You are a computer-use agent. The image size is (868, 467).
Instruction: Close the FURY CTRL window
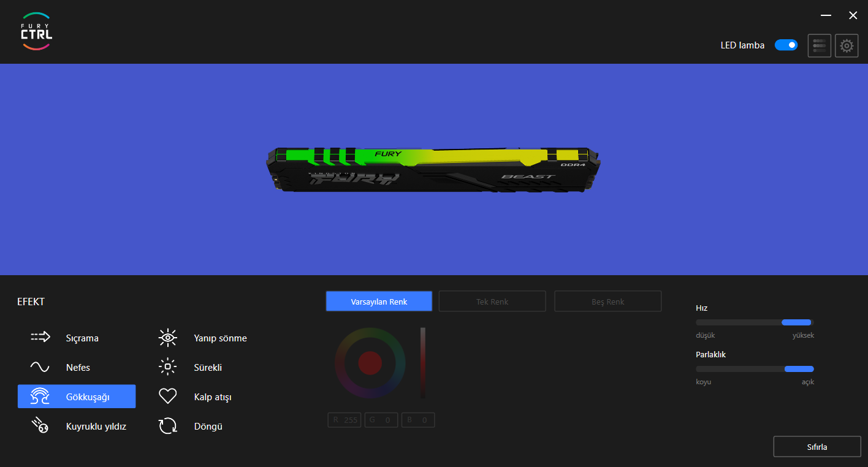point(853,15)
